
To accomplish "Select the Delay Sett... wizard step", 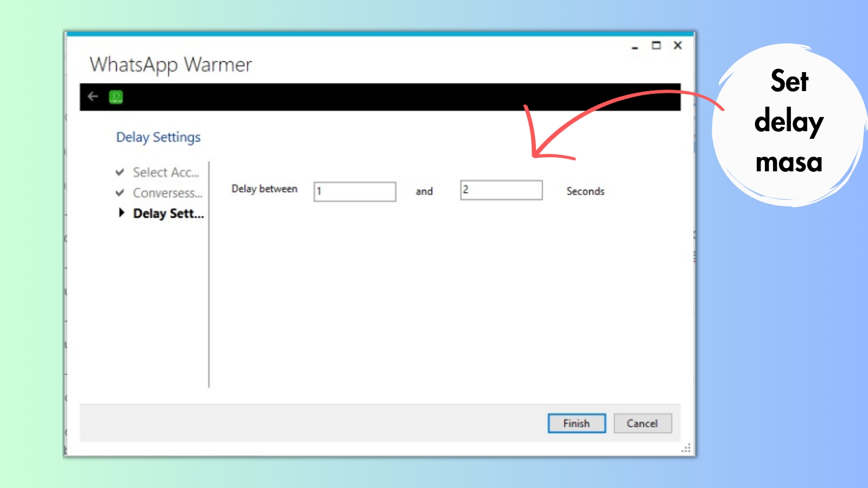I will point(169,214).
